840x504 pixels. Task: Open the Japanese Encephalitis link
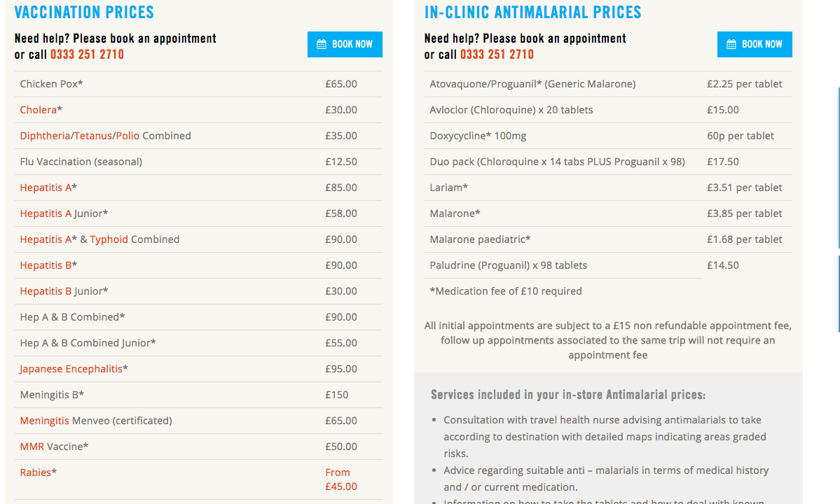[x=71, y=369]
